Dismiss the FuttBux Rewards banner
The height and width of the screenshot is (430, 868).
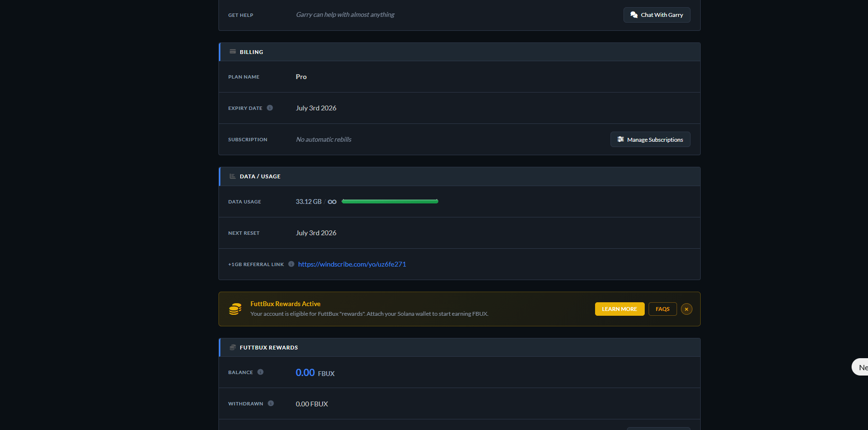coord(687,309)
